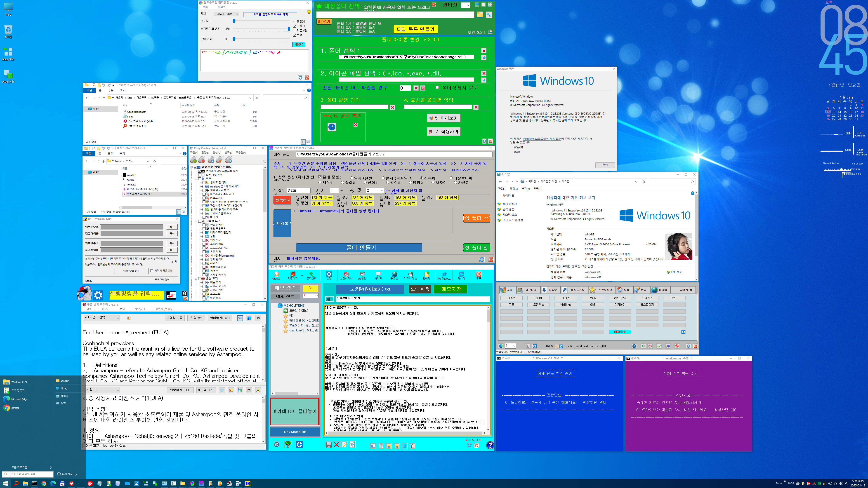Screen dimensions: 868x488
Task: Open 필터선 number dropdown in target folder window
Action: [465, 5]
